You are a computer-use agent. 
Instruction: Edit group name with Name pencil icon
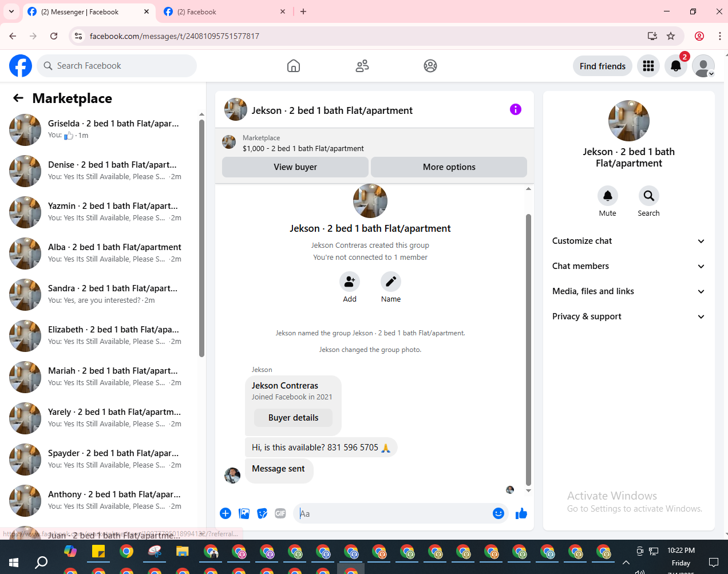[x=391, y=282]
